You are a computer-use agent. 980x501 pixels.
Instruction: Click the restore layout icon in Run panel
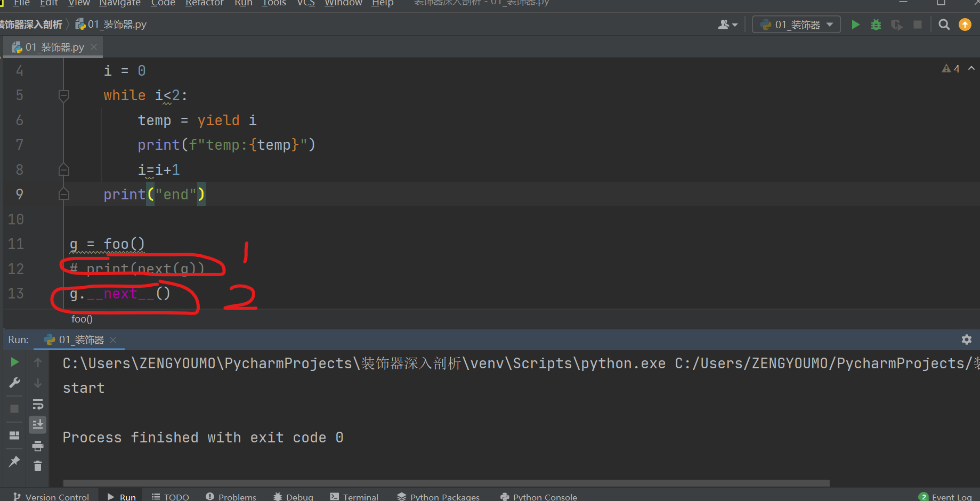pos(15,435)
